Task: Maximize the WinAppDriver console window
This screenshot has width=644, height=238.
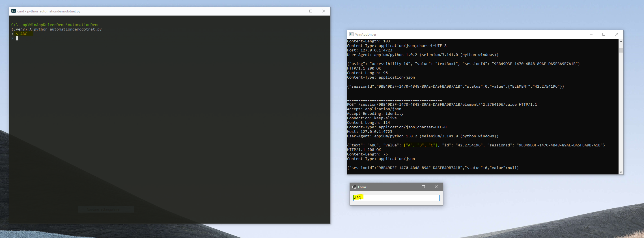Action: [604, 34]
